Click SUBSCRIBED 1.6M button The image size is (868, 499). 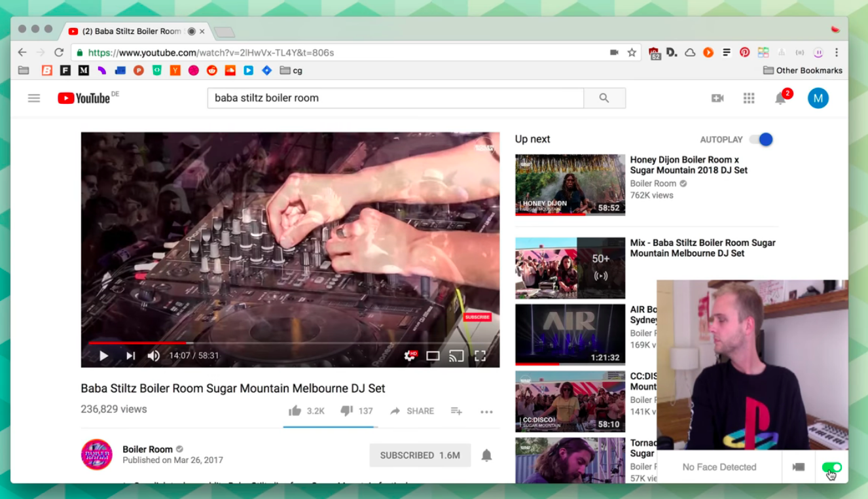[x=420, y=455]
